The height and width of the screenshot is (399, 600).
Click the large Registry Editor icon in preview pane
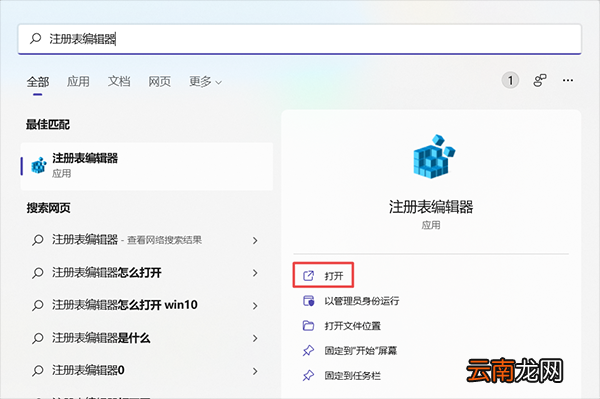434,156
